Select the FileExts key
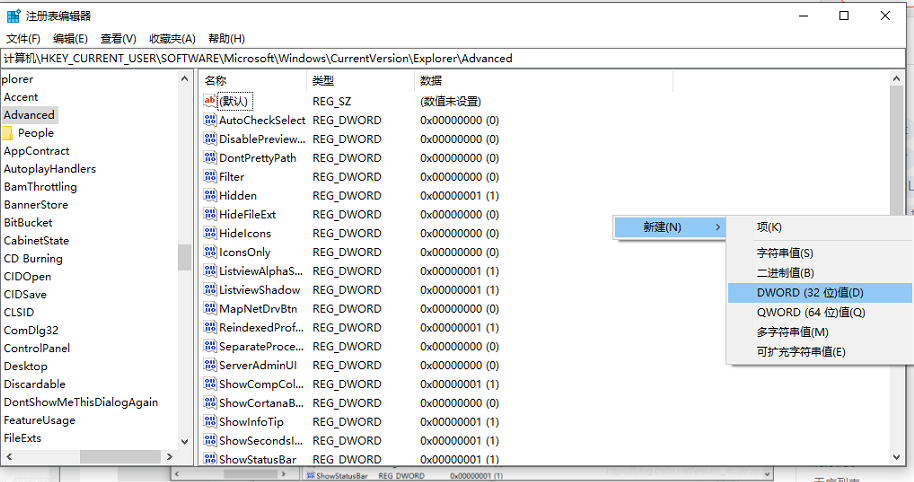Viewport: 914px width, 482px height. 23,438
